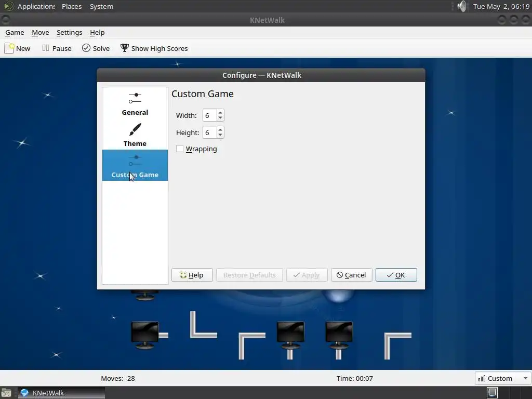The height and width of the screenshot is (399, 532).
Task: Increase the Height value with up arrow
Action: pyautogui.click(x=220, y=129)
